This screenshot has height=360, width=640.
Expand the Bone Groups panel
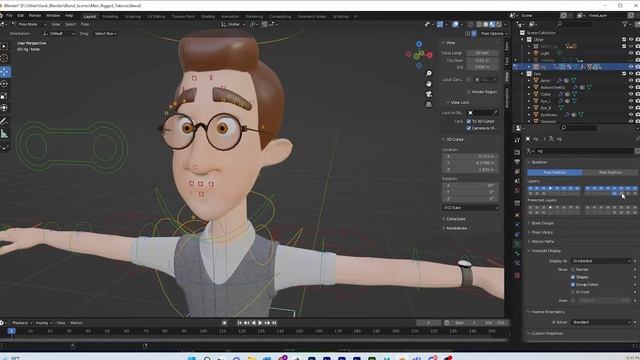(542, 223)
